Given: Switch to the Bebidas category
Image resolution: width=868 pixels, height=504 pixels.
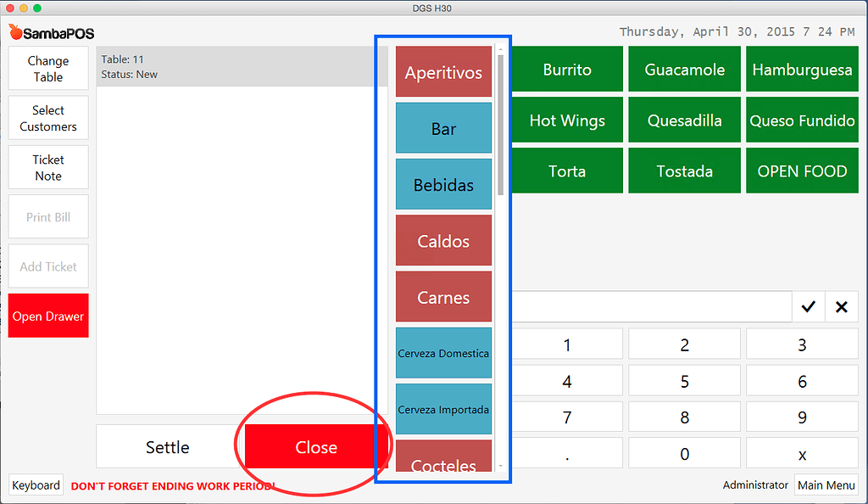Looking at the screenshot, I should tap(443, 184).
